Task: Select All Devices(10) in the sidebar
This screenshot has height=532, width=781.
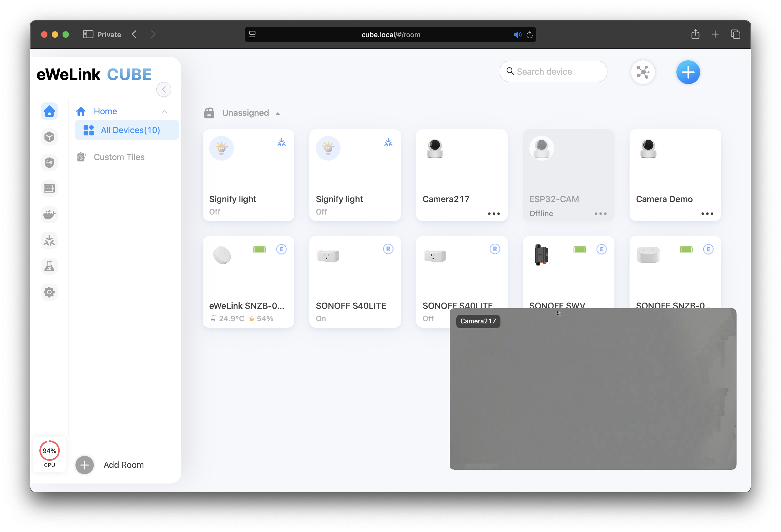Action: pyautogui.click(x=130, y=130)
